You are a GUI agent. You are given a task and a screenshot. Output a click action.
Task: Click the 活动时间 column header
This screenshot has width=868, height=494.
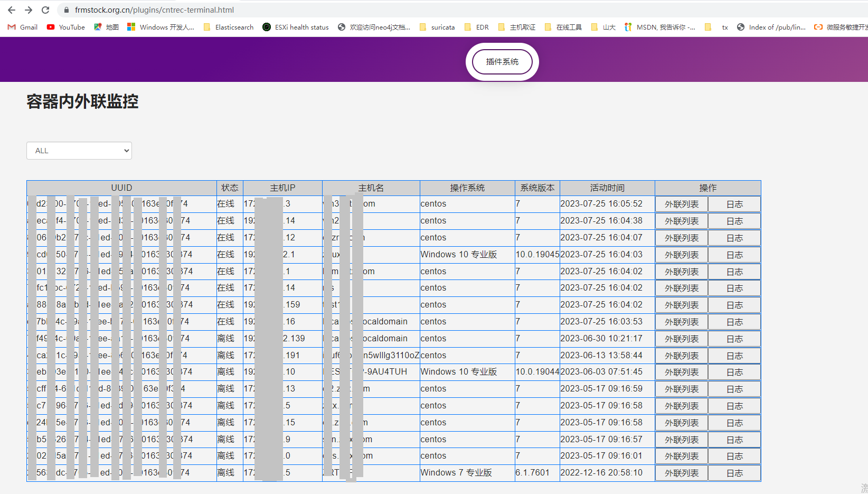pos(607,188)
